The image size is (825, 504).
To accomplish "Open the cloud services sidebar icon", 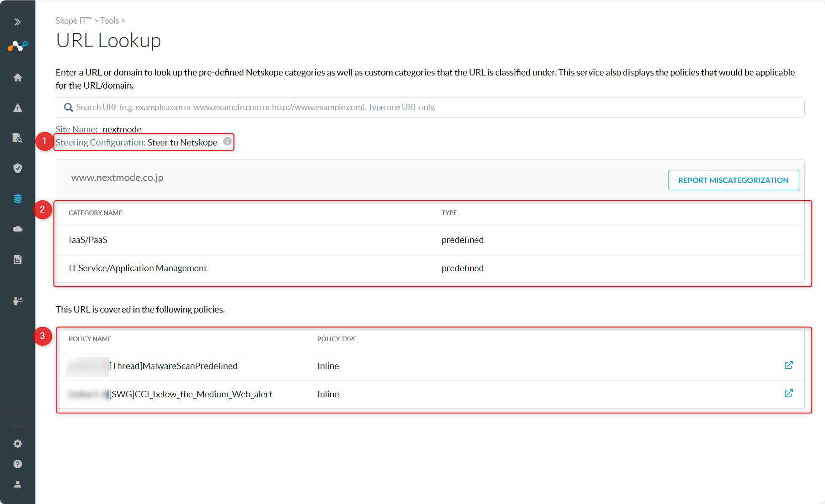I will click(18, 229).
